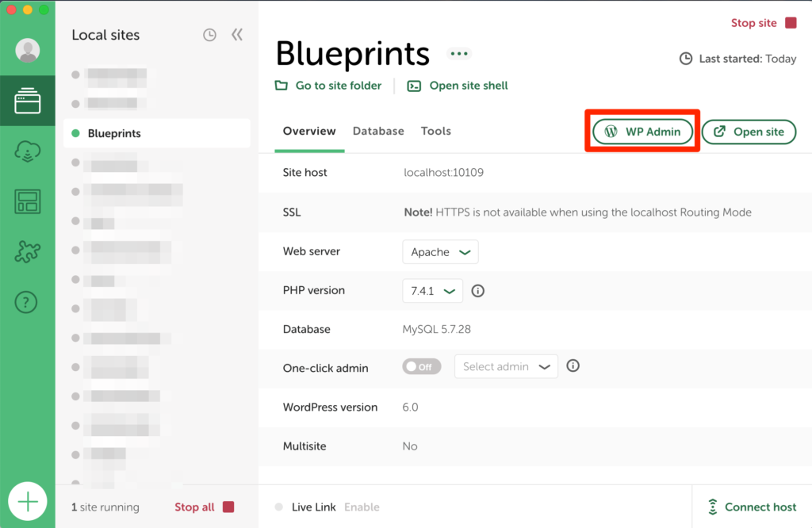This screenshot has width=812, height=528.
Task: Click the Connect host icon
Action: click(713, 507)
